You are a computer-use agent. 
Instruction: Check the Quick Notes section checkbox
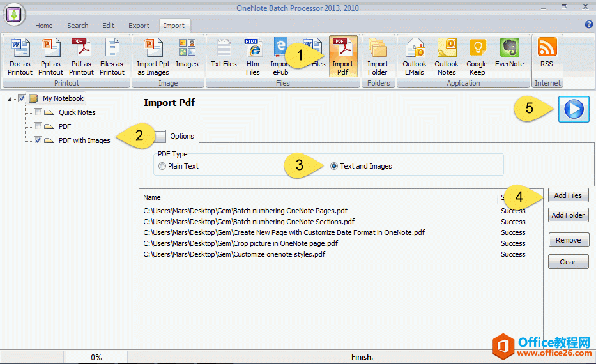pyautogui.click(x=38, y=112)
